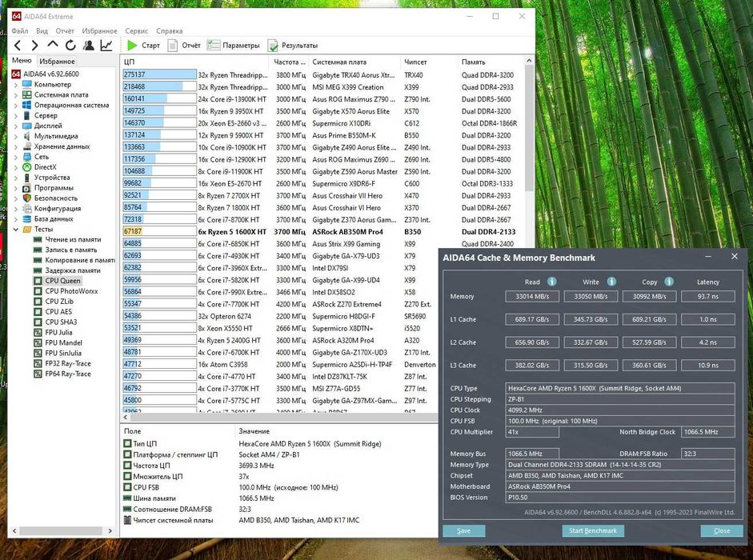The width and height of the screenshot is (753, 560).
Task: Open the Сервис menu
Action: (x=136, y=30)
